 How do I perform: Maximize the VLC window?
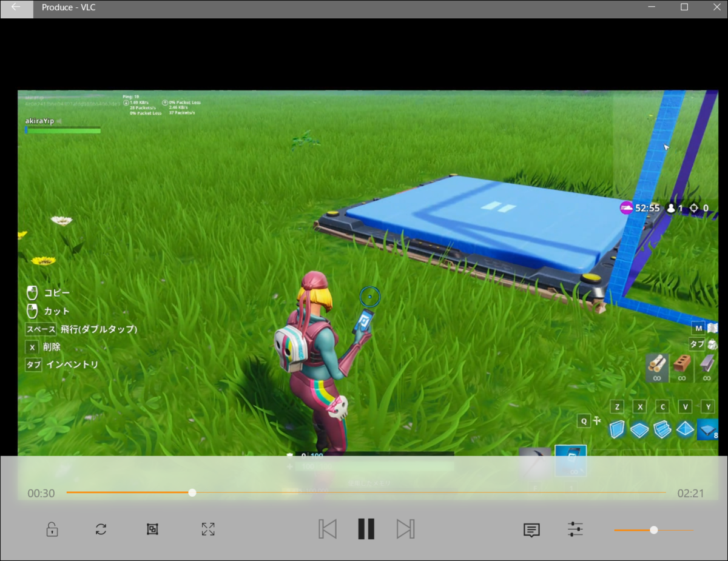[684, 7]
